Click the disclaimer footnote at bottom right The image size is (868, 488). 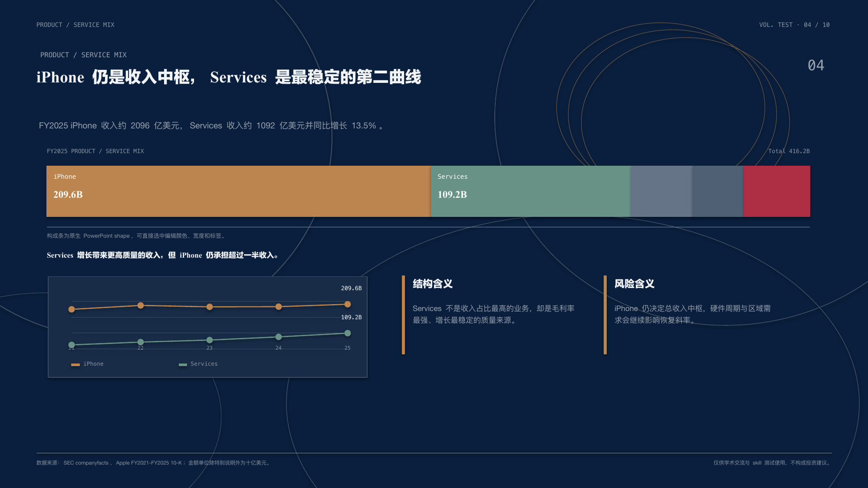coord(773,463)
